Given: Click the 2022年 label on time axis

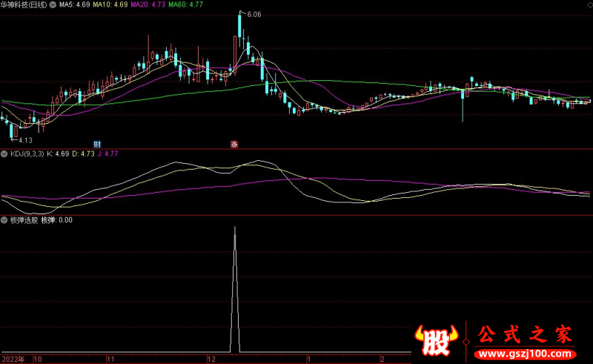Looking at the screenshot, I should [13, 359].
